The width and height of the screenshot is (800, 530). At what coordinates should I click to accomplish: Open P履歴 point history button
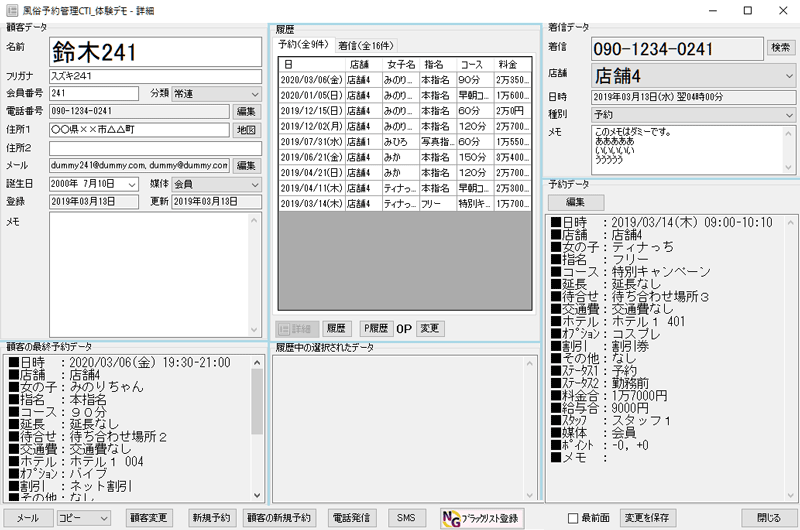coord(376,328)
